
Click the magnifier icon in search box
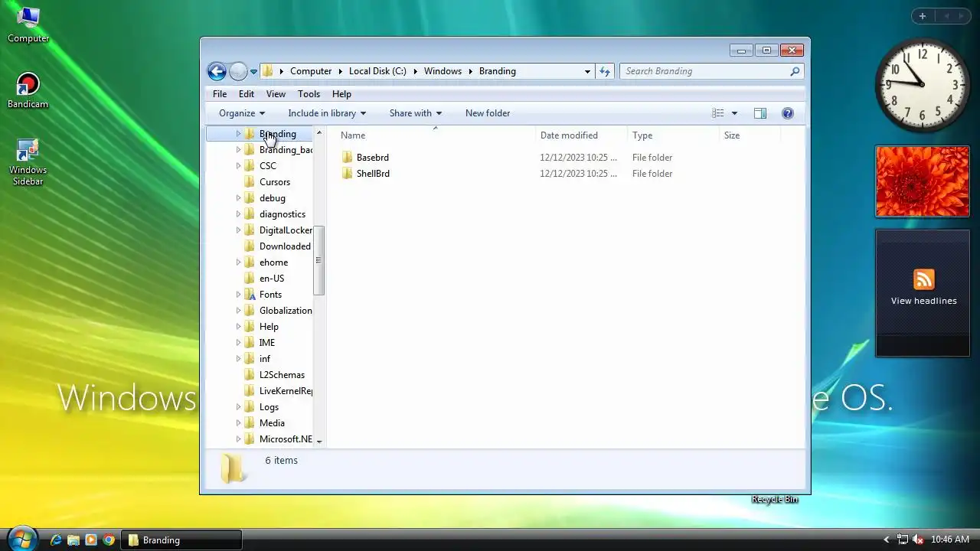795,71
